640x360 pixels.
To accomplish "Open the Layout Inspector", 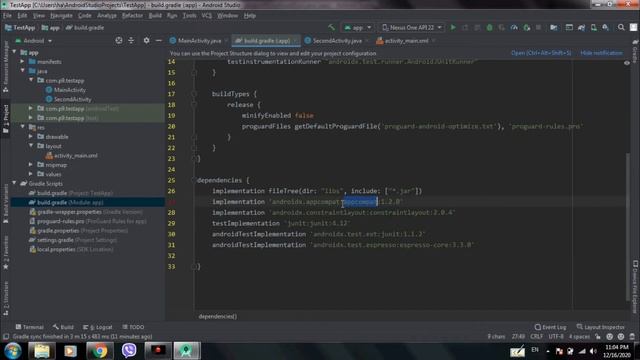I will pyautogui.click(x=600, y=327).
